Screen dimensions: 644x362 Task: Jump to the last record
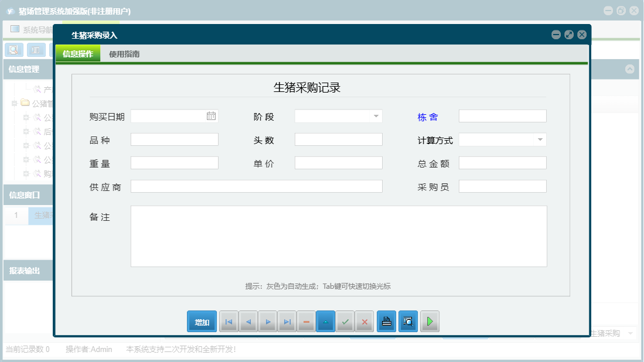point(287,322)
